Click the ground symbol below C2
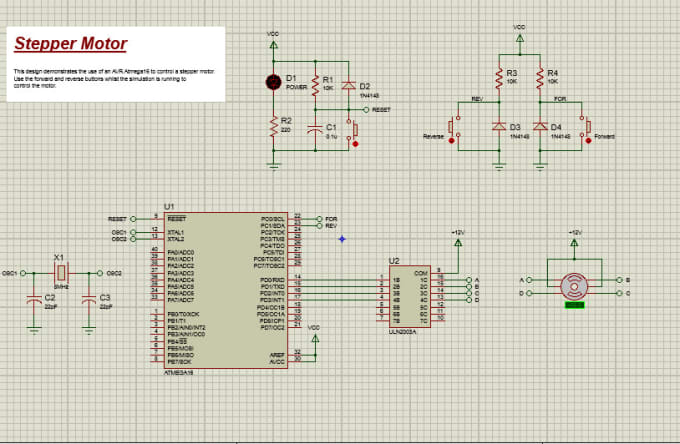This screenshot has height=444, width=680. click(x=34, y=330)
